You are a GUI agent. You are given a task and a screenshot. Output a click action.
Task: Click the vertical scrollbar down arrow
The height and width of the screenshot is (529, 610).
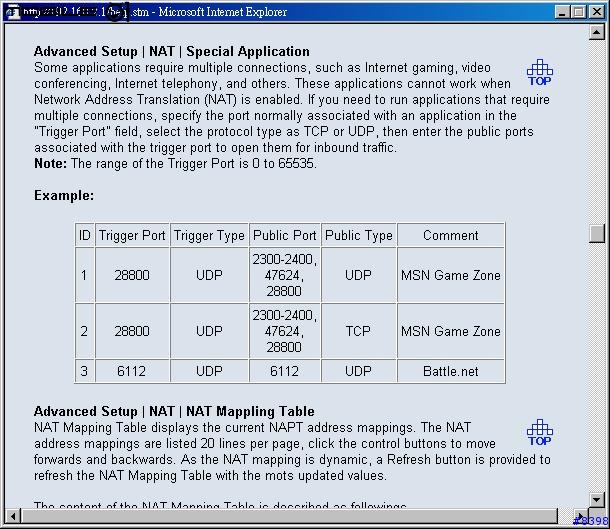click(x=596, y=499)
